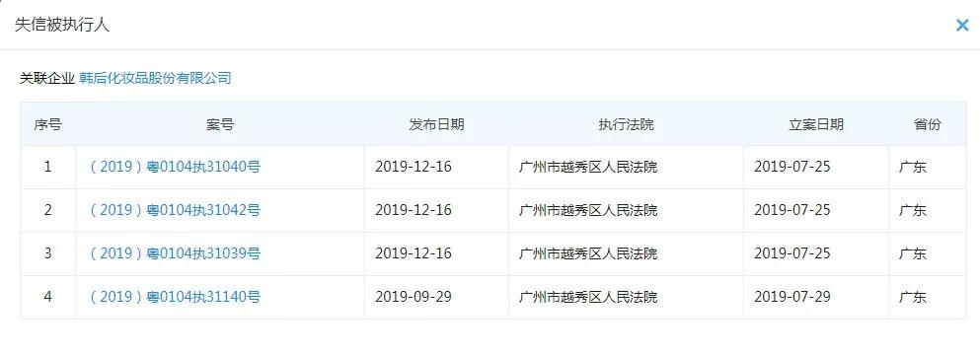Select row number 2 cell

48,210
